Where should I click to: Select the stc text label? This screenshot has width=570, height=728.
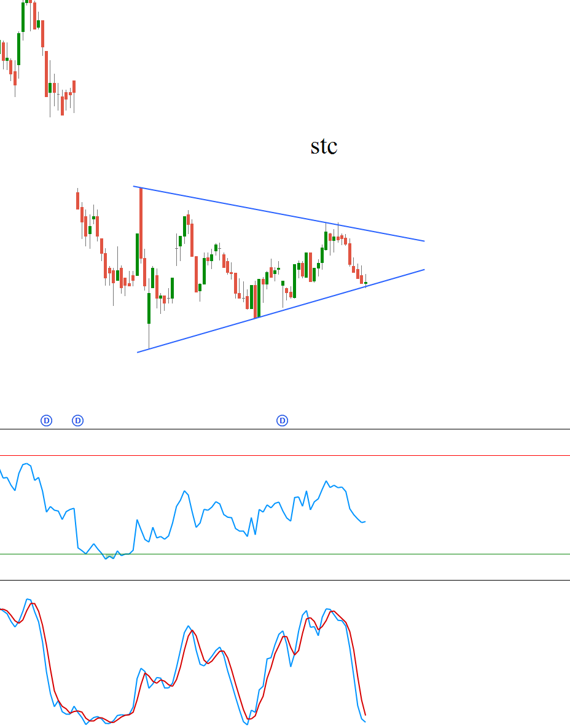pos(324,146)
